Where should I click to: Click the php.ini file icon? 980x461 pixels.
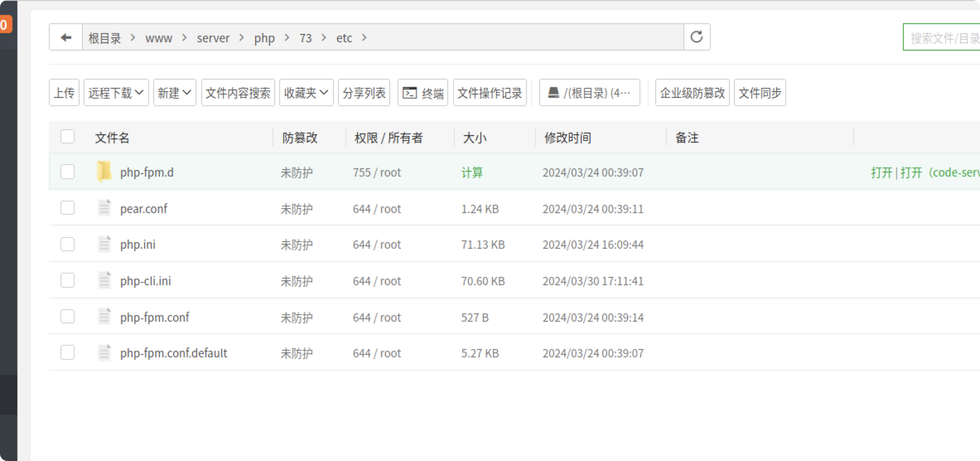pos(104,244)
